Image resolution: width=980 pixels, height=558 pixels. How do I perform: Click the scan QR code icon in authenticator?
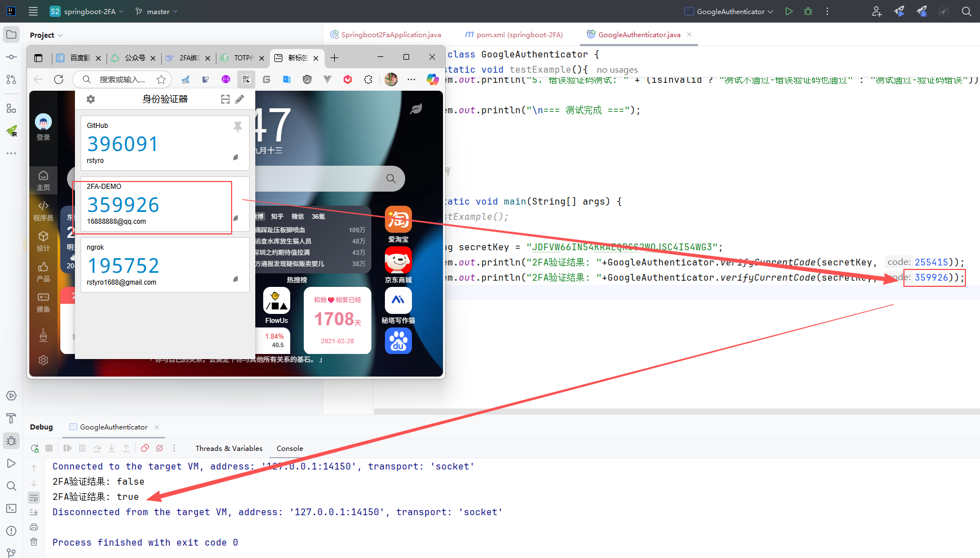coord(225,99)
